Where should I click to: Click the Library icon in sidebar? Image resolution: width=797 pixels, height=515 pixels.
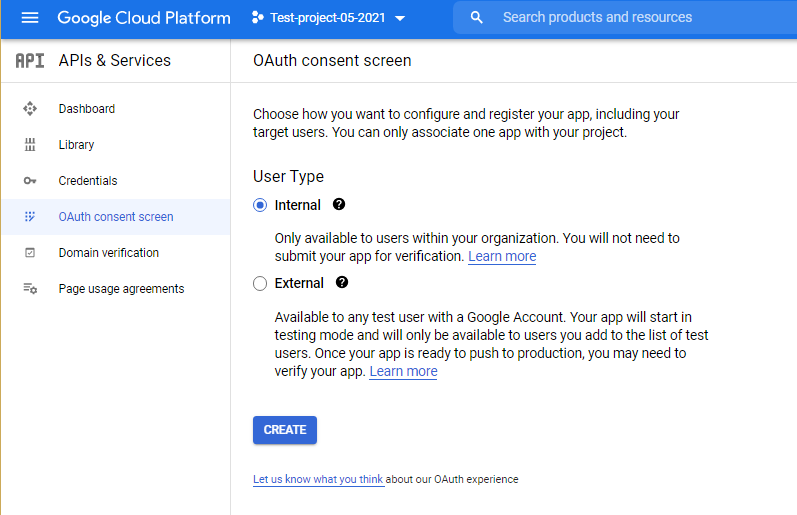click(x=30, y=145)
